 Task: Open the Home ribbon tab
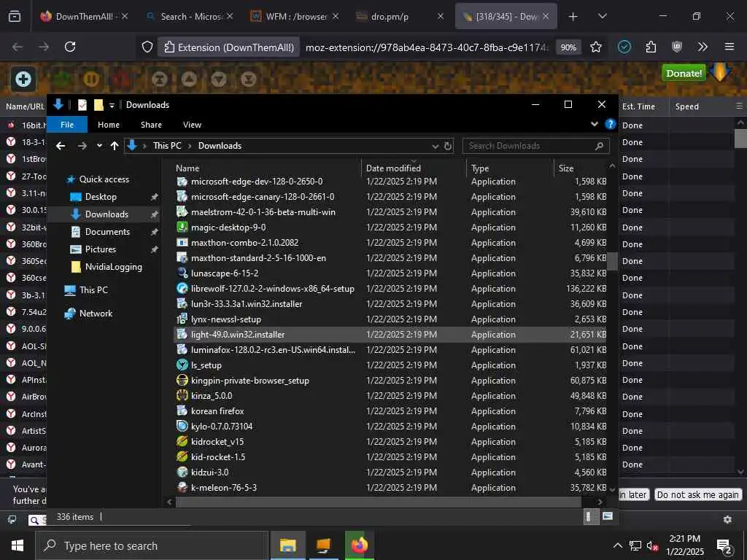pos(109,125)
